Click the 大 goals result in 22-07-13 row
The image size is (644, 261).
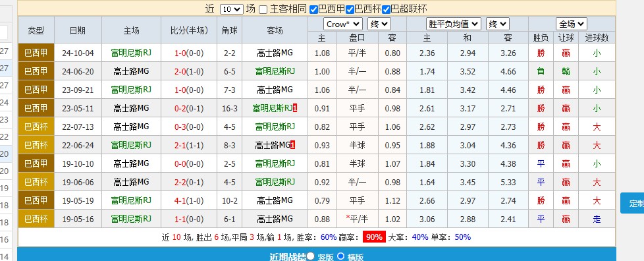point(597,127)
